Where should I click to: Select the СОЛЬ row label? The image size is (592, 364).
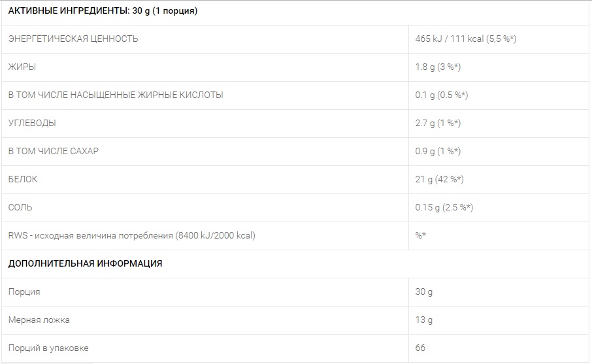(x=20, y=207)
